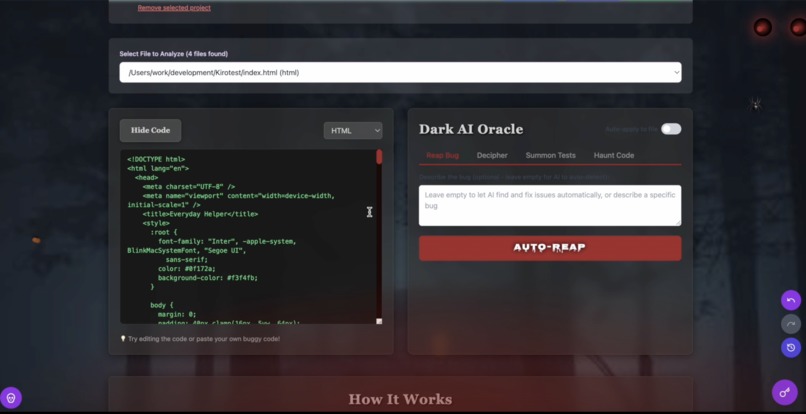Viewport: 806px width, 414px height.
Task: Click the DOCTYPE html line in code
Action: point(156,159)
